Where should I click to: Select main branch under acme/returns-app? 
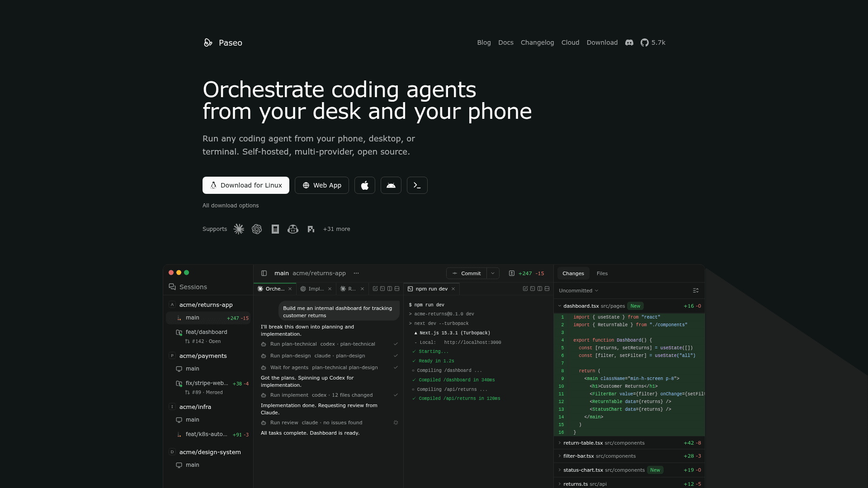click(208, 318)
